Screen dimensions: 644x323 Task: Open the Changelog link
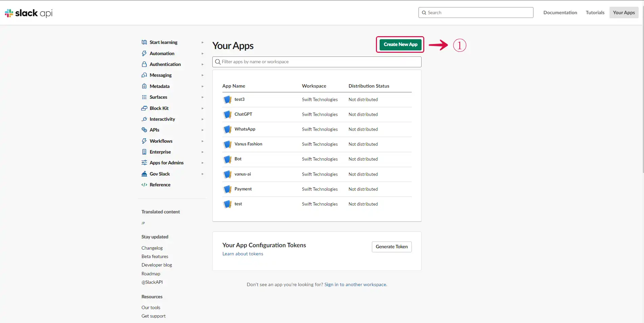152,248
